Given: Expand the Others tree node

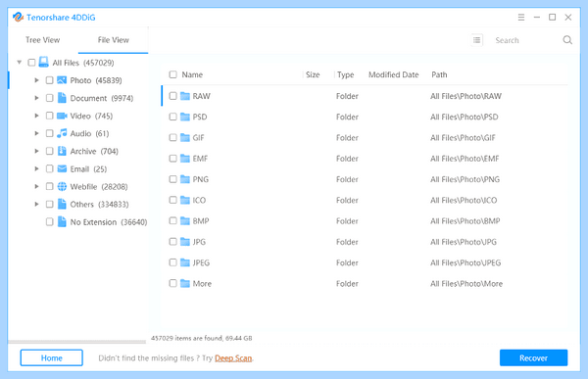Looking at the screenshot, I should click(37, 204).
